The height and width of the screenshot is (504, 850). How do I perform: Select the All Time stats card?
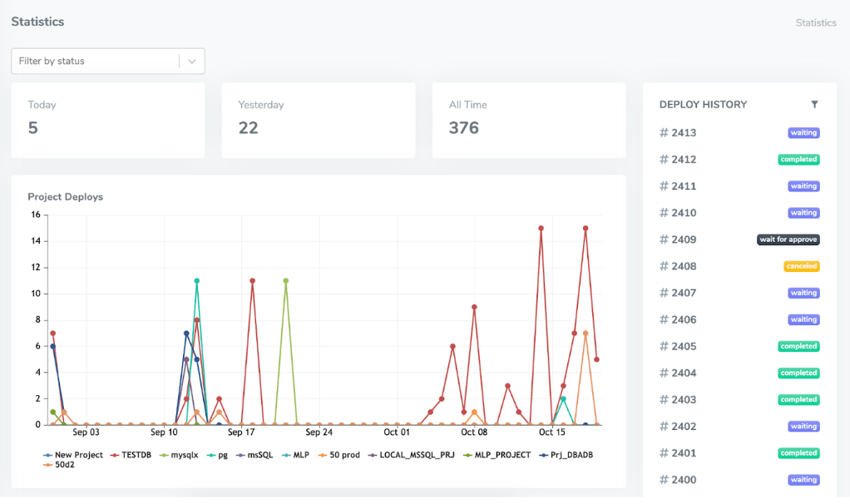click(528, 120)
